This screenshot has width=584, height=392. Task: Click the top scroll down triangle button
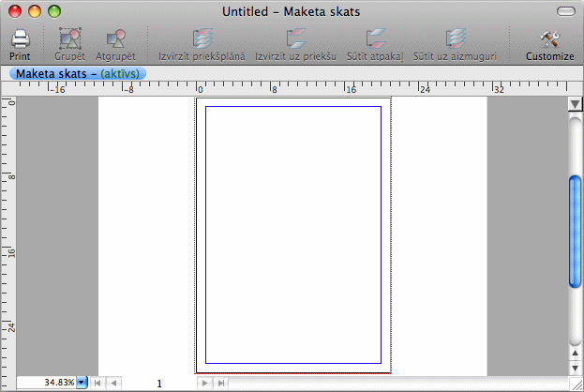coord(576,104)
